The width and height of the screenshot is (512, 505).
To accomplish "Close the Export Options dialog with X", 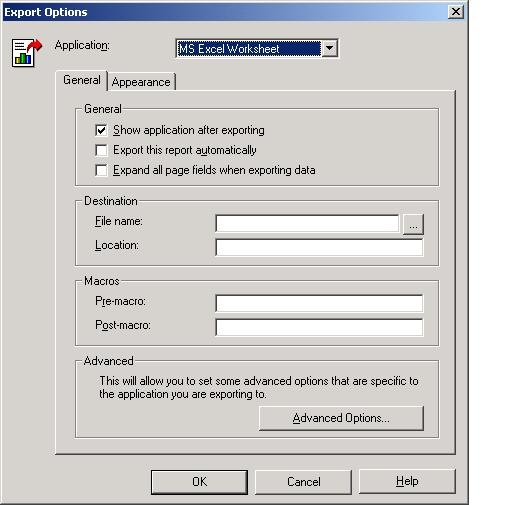I will coord(456,12).
